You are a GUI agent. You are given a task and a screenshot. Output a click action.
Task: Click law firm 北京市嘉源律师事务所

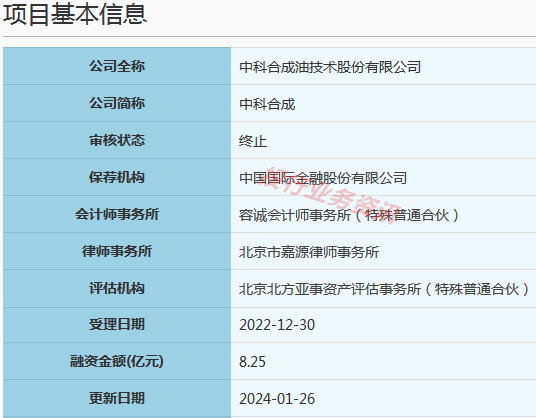(x=309, y=252)
